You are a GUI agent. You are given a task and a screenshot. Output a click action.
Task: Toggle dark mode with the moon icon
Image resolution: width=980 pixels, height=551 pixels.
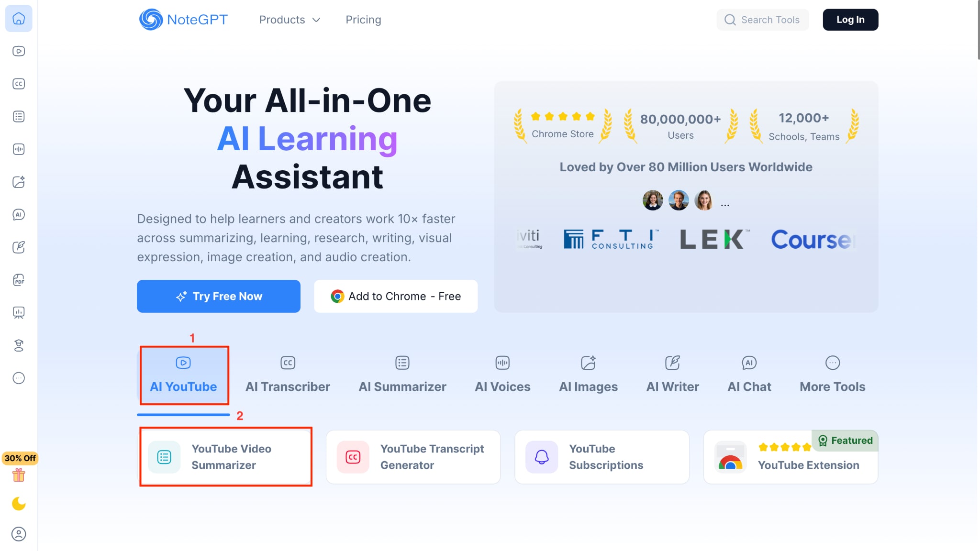(x=19, y=504)
